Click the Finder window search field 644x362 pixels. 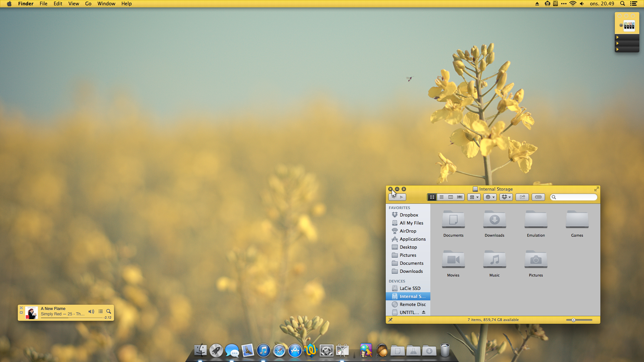tap(574, 197)
